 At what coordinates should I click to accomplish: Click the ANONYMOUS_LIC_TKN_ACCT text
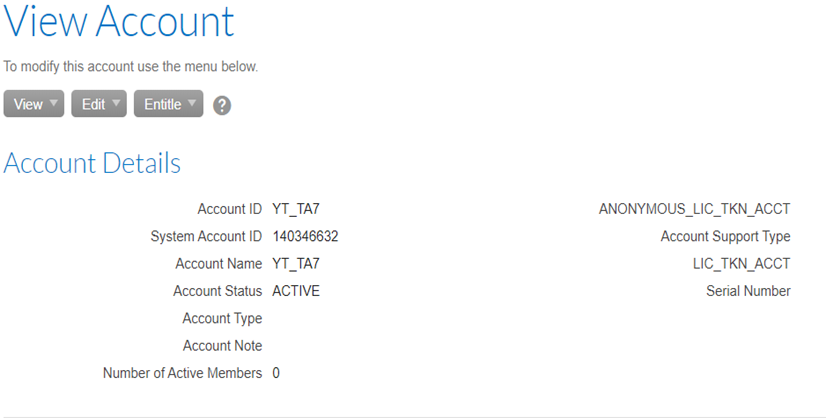click(694, 209)
